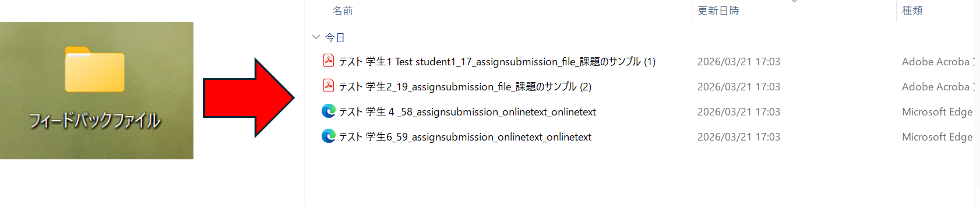Open the フィードバックファイル folder icon
980x207 pixels.
(x=94, y=70)
